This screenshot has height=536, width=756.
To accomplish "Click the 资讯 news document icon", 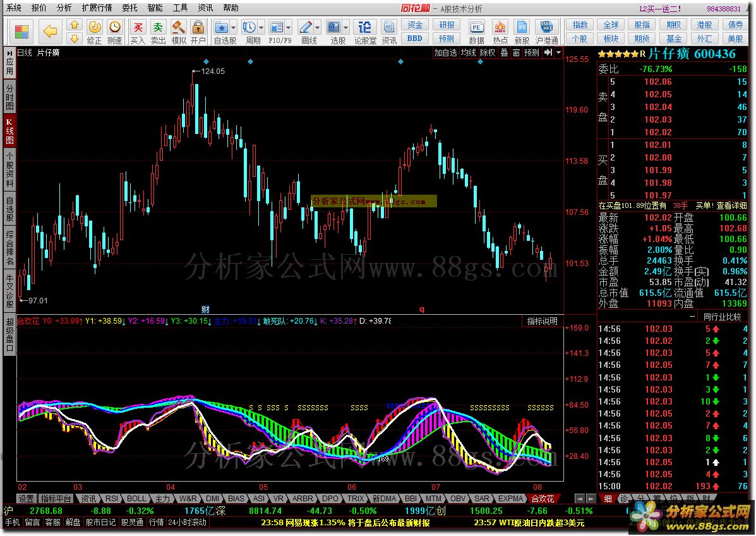I will [388, 32].
